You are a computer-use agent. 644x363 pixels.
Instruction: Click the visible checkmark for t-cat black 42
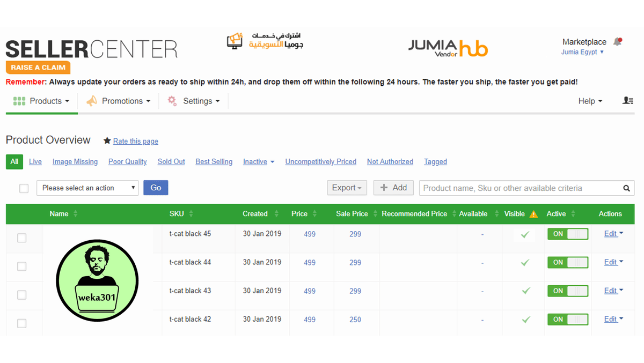point(525,320)
